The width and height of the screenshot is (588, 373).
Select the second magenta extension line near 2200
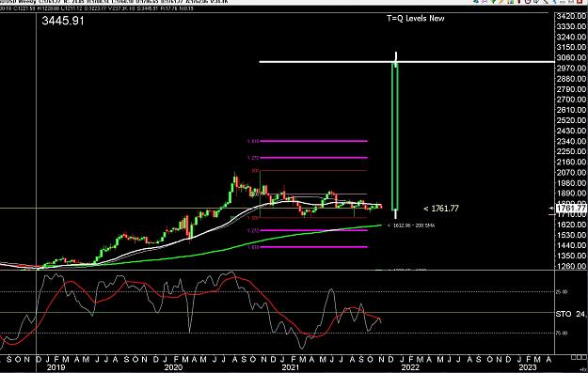[x=313, y=158]
